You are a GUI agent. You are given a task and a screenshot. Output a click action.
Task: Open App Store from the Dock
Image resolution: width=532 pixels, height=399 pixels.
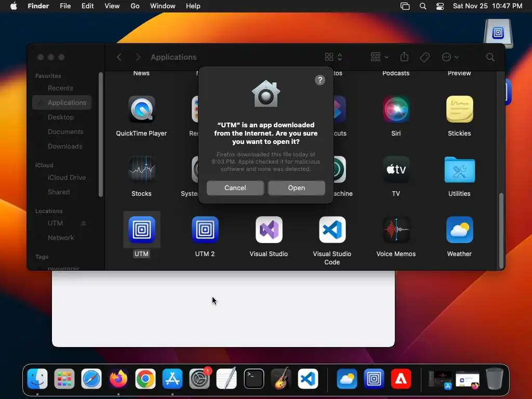(172, 379)
